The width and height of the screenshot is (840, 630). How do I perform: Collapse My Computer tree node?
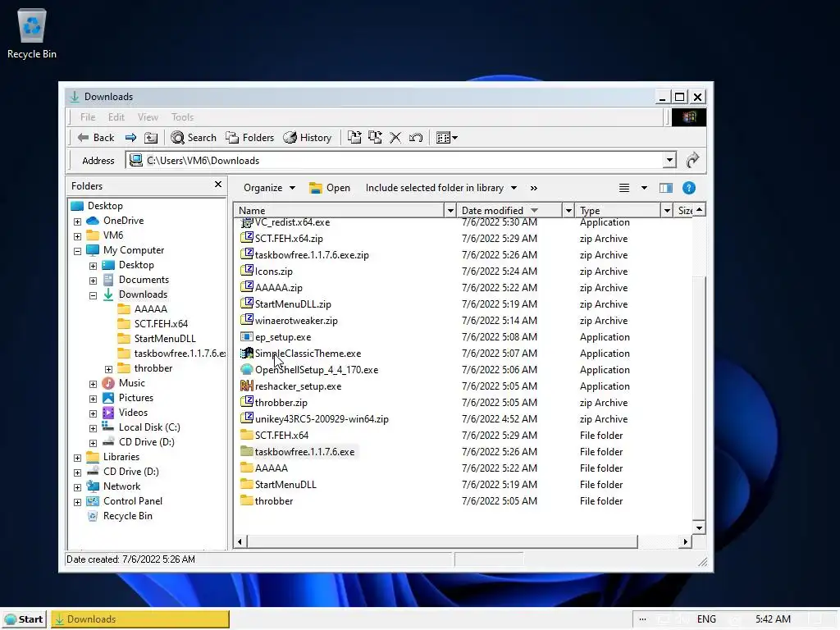[78, 251]
